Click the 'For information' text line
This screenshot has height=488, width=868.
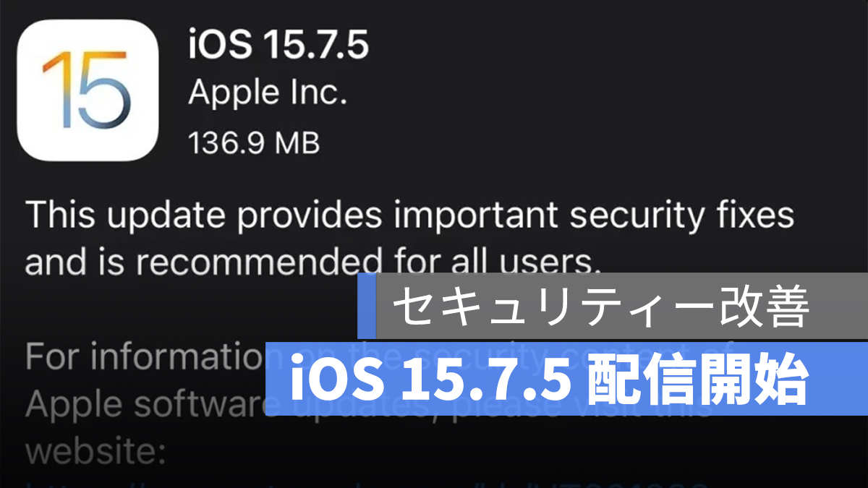145,356
